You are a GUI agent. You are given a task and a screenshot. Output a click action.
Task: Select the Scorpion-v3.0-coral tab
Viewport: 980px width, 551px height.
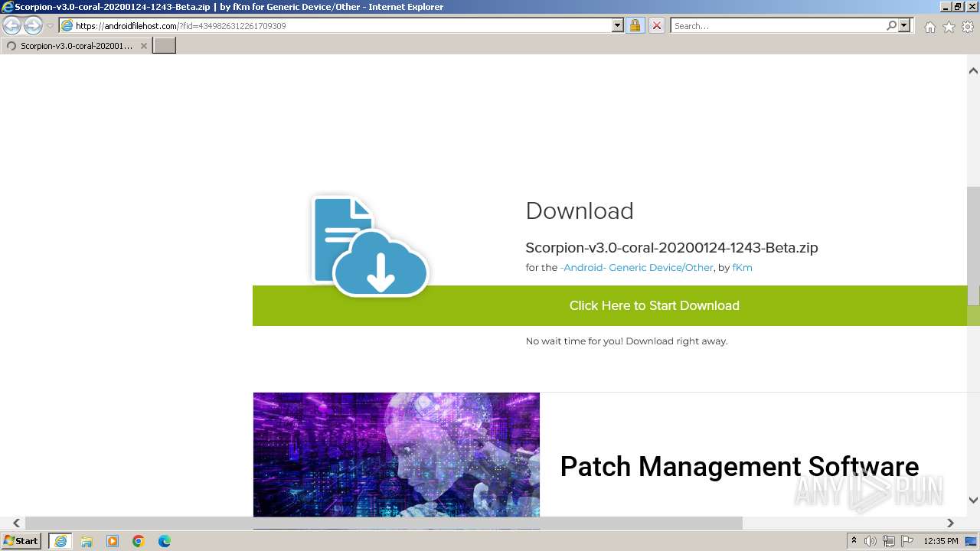coord(76,46)
